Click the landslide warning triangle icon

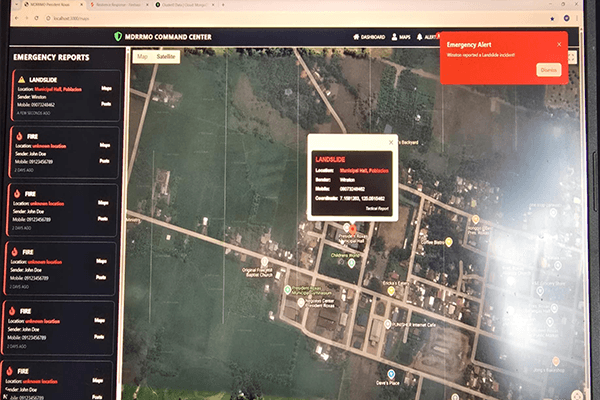point(19,79)
